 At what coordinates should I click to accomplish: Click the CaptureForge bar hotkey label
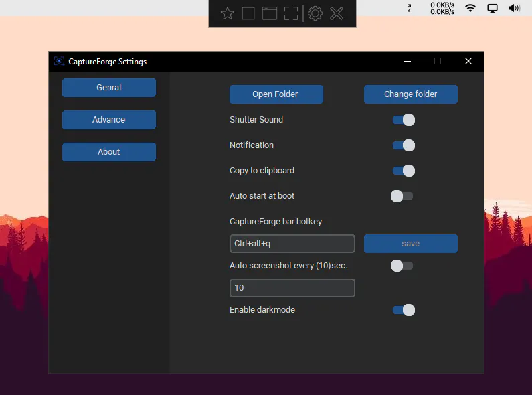pos(276,222)
